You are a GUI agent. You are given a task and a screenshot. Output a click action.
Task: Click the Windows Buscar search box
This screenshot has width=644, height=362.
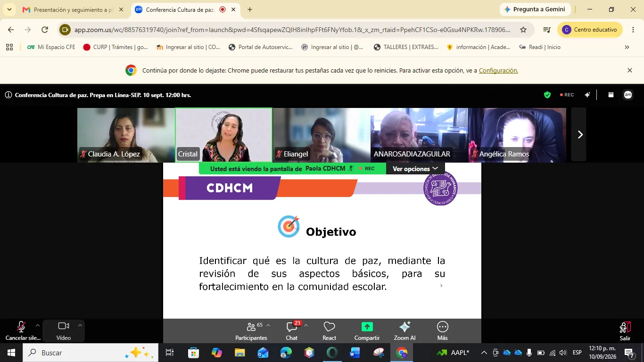[91, 353]
